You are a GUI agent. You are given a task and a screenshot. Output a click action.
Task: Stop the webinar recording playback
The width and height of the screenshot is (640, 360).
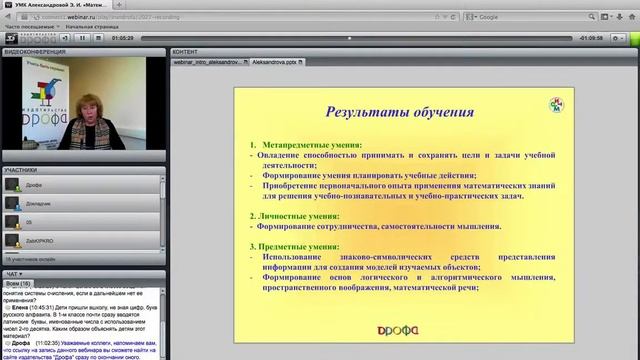(98, 38)
